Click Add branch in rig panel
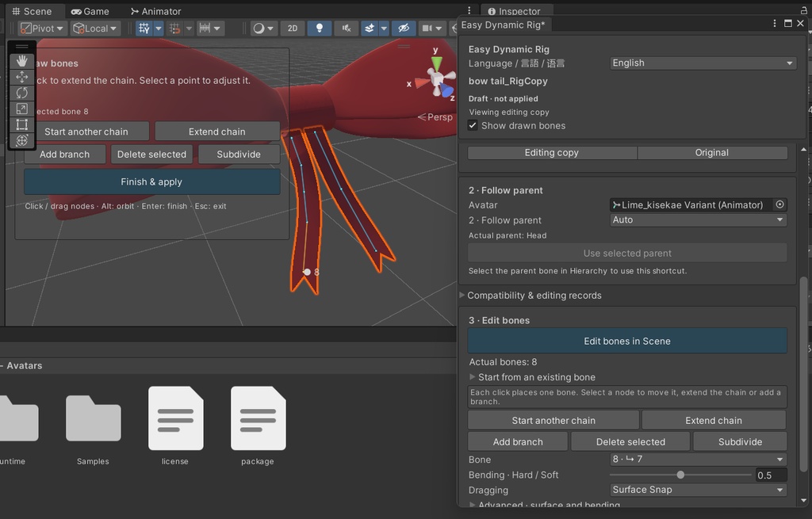Screen dimensions: 812x519 pyautogui.click(x=518, y=442)
